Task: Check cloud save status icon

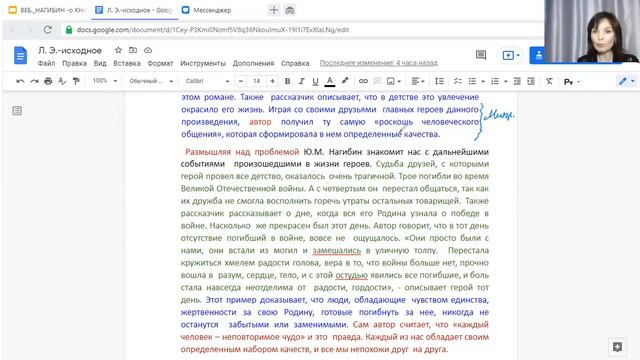Action: [148, 50]
